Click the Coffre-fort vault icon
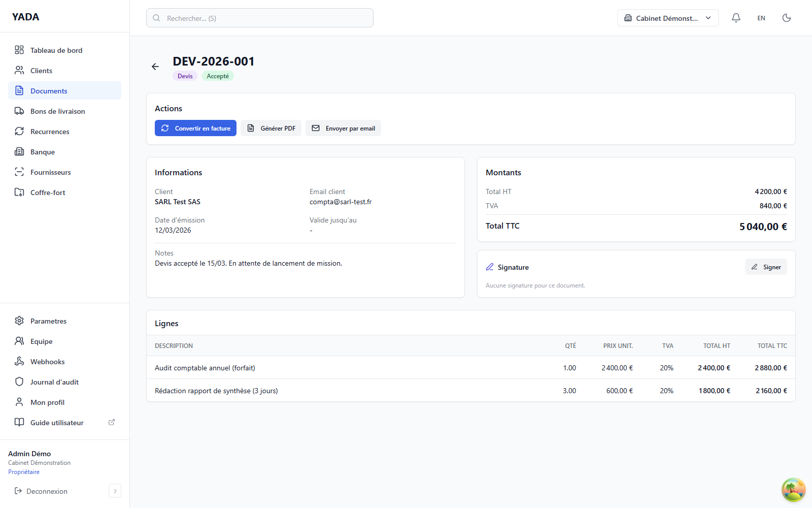This screenshot has height=508, width=812. (x=19, y=192)
